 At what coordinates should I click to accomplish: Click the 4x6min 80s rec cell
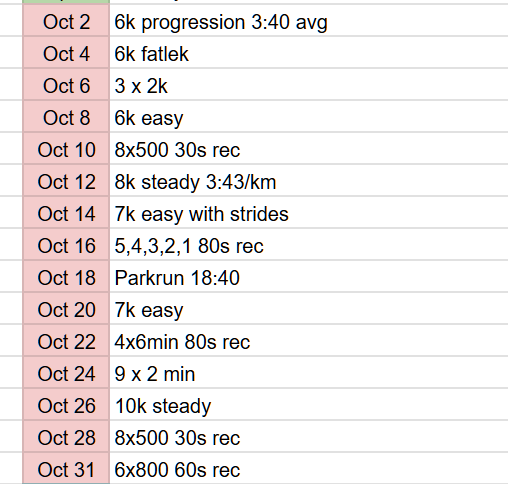click(x=309, y=340)
